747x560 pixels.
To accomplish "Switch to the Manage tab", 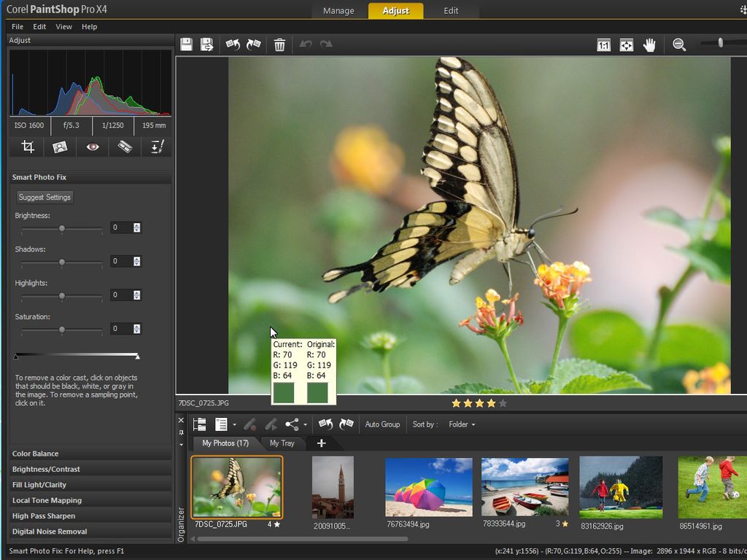I will (x=338, y=11).
